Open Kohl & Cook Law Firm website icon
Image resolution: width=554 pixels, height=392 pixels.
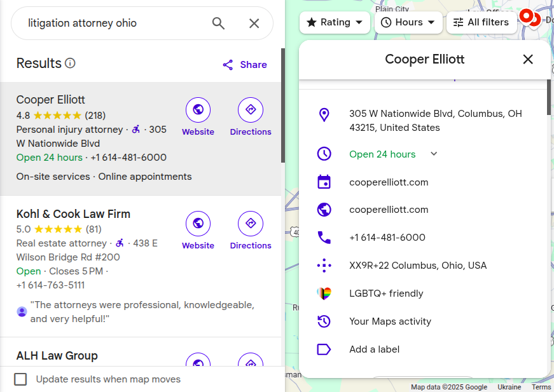(x=198, y=224)
